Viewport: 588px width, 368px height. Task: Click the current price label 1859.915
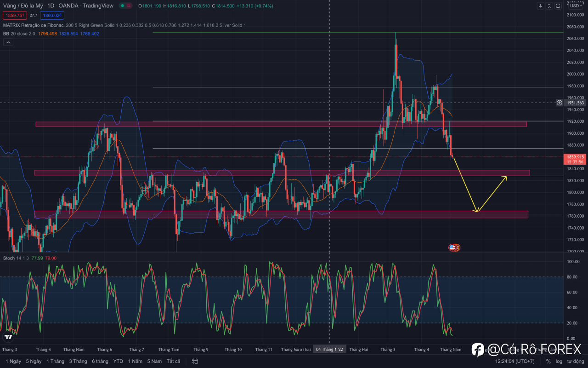point(575,157)
